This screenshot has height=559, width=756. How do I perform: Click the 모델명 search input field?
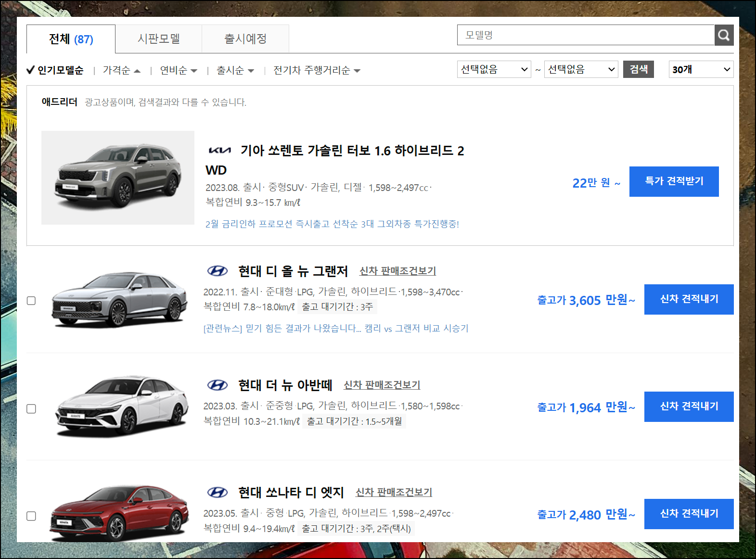pos(586,35)
